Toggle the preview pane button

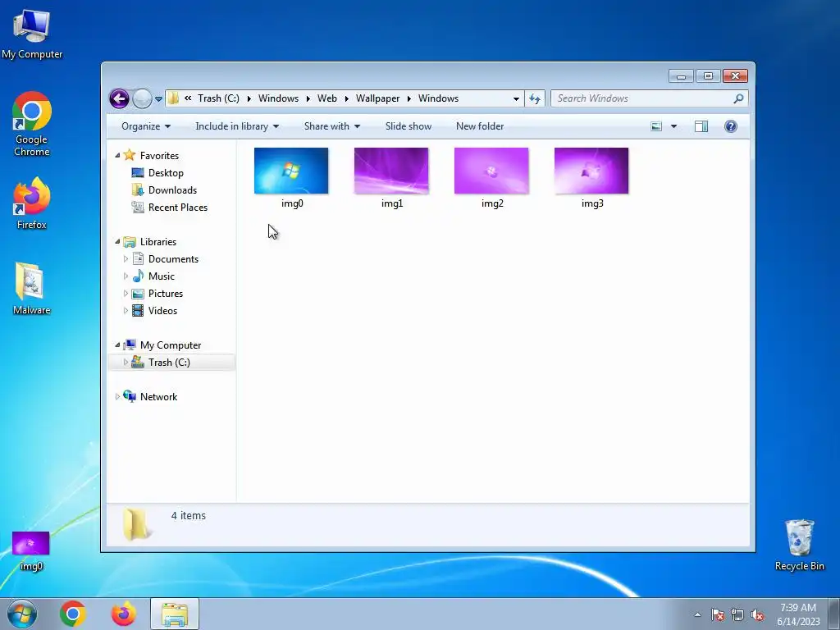coord(701,126)
